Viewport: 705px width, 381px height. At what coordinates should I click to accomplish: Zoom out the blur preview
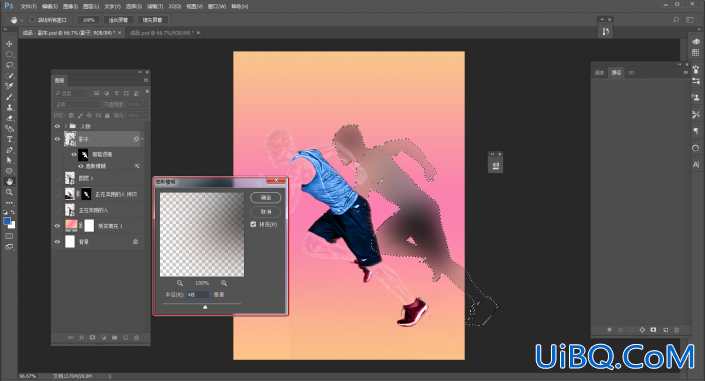point(180,283)
